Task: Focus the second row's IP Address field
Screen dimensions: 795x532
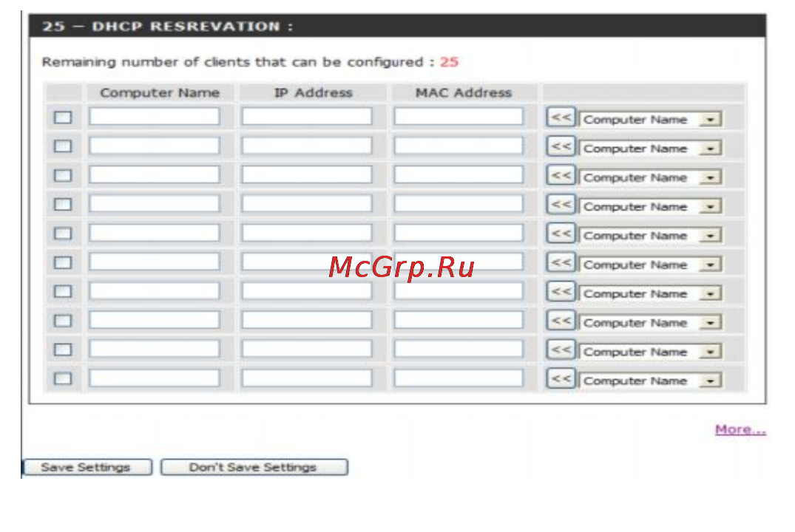Action: [307, 146]
